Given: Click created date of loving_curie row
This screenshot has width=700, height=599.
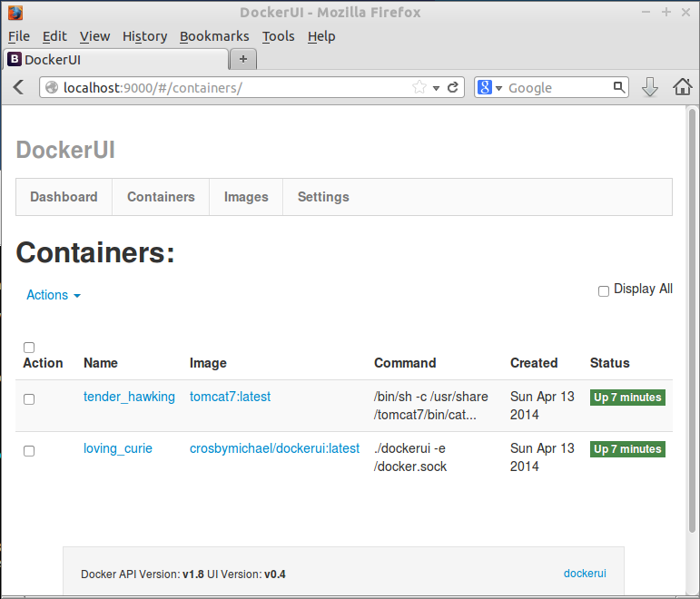Looking at the screenshot, I should coord(542,457).
